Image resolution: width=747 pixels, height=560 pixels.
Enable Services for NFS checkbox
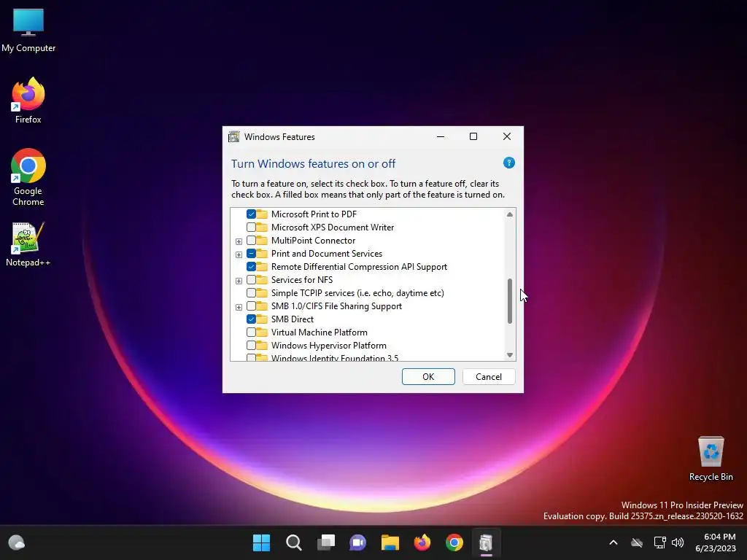(251, 279)
